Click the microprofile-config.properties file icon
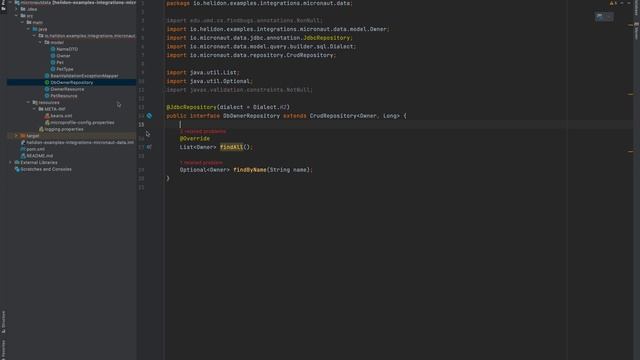This screenshot has height=360, width=640. coord(47,122)
